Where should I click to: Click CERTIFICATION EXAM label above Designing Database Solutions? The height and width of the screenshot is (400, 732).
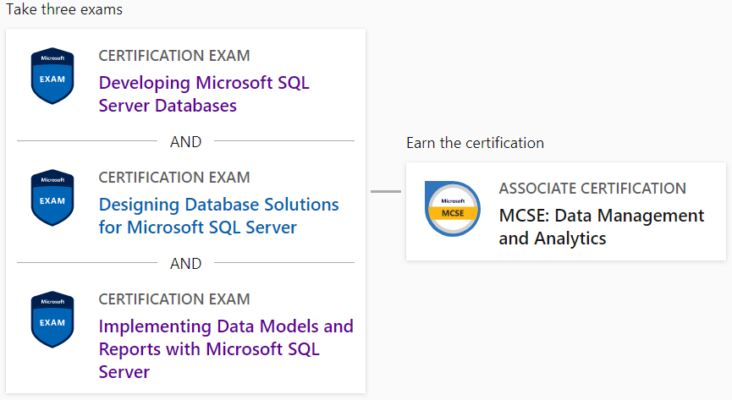point(174,177)
